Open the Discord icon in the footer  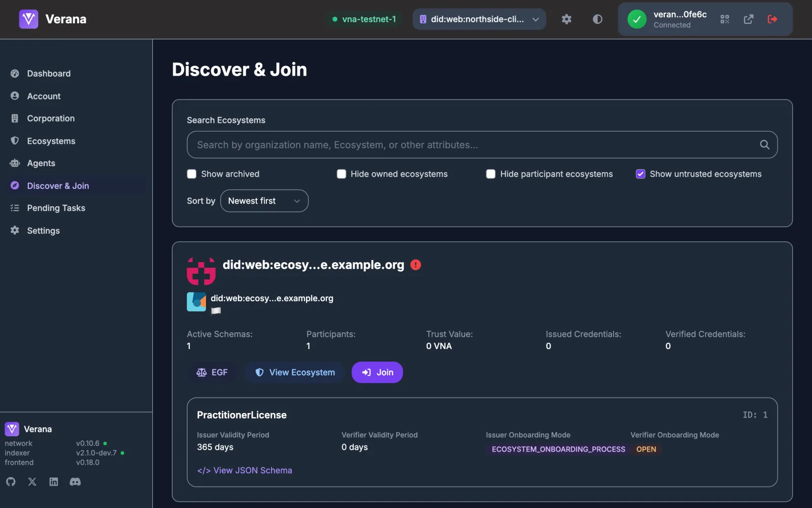coord(75,482)
